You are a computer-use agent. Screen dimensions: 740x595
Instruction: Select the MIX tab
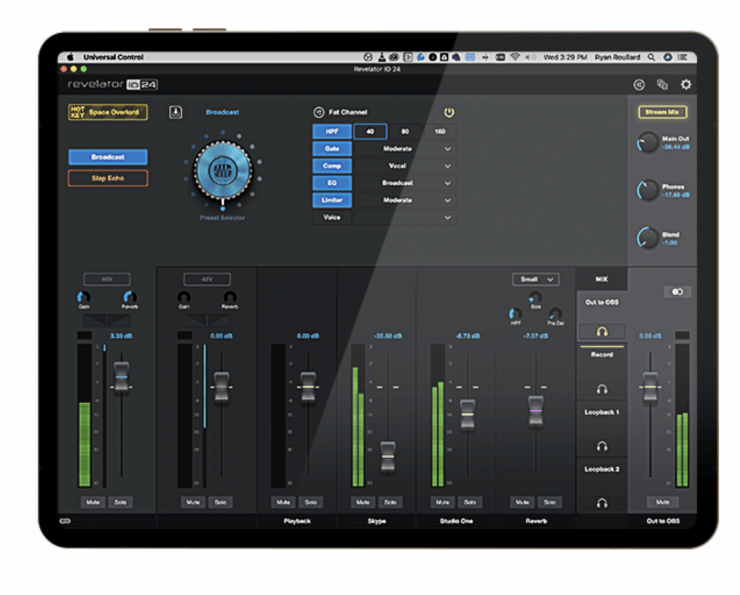point(602,279)
